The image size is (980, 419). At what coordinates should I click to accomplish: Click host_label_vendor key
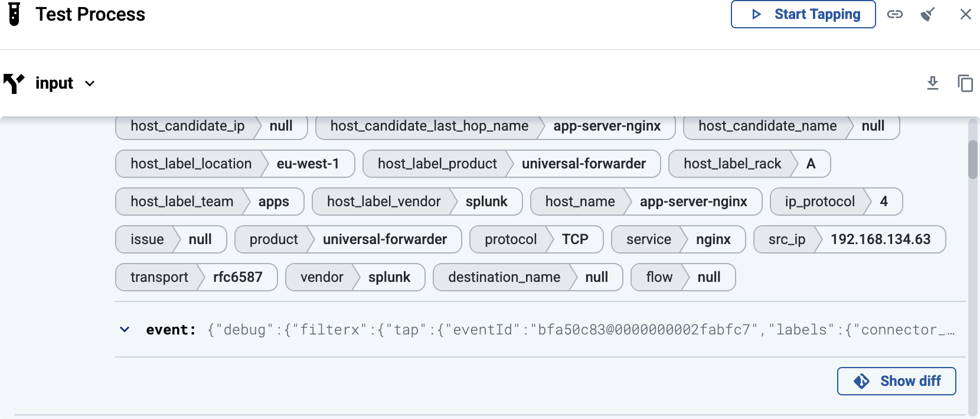[384, 202]
